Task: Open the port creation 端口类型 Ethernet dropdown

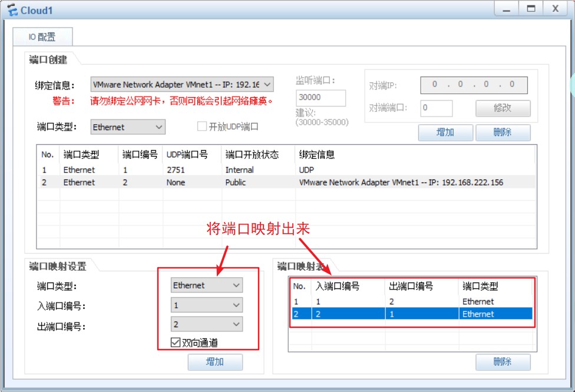Action: [128, 127]
